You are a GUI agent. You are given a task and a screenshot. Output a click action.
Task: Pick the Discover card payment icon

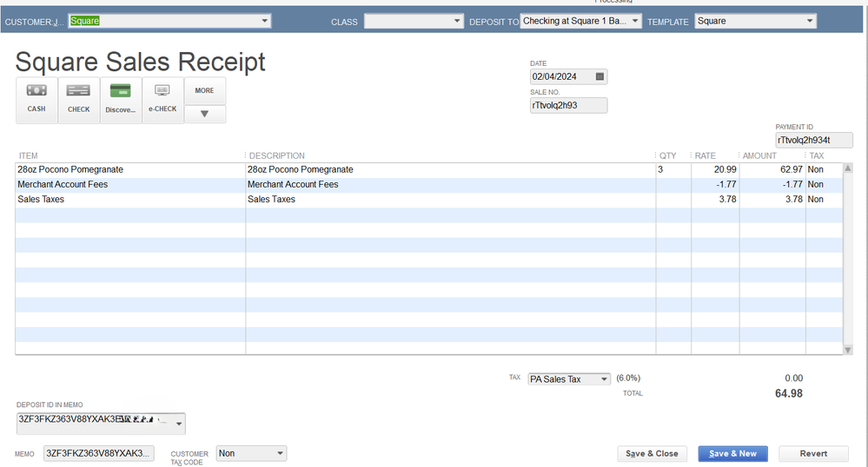point(121,99)
